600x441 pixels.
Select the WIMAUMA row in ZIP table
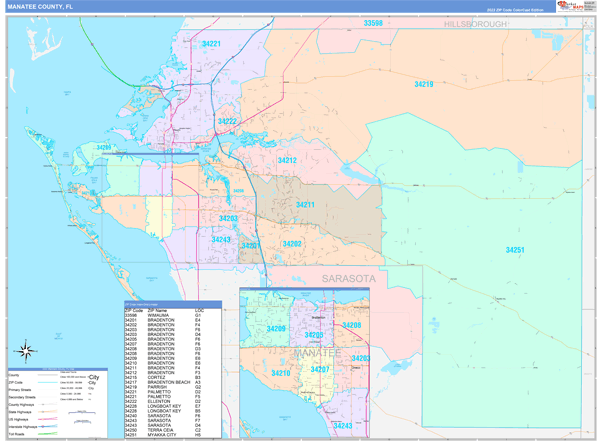click(162, 315)
